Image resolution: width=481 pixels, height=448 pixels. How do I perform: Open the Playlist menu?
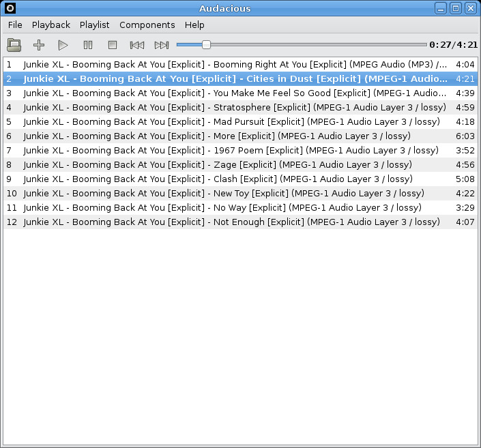tap(94, 25)
